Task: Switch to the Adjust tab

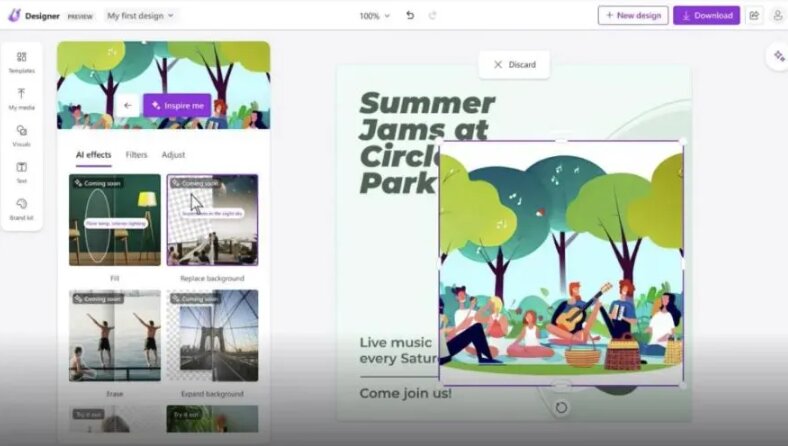Action: tap(173, 155)
